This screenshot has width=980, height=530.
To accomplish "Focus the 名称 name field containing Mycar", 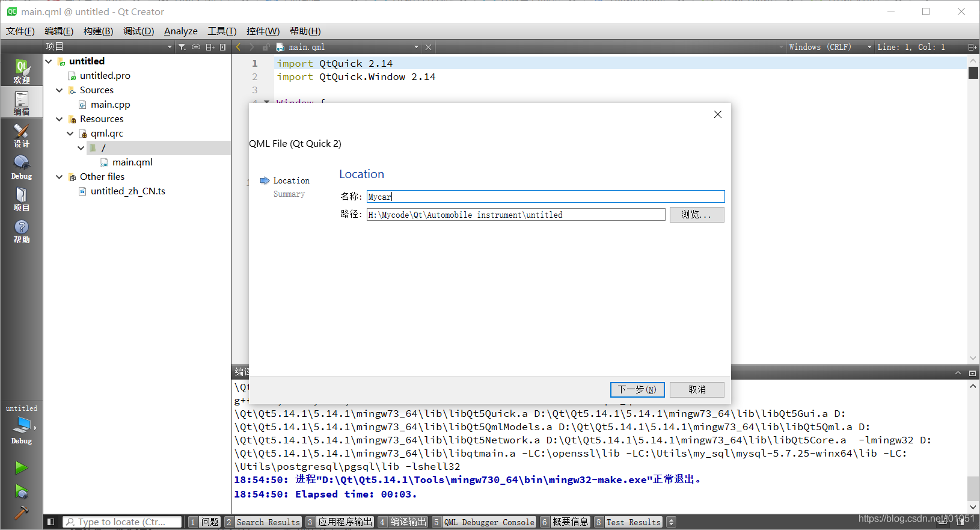I will (545, 197).
